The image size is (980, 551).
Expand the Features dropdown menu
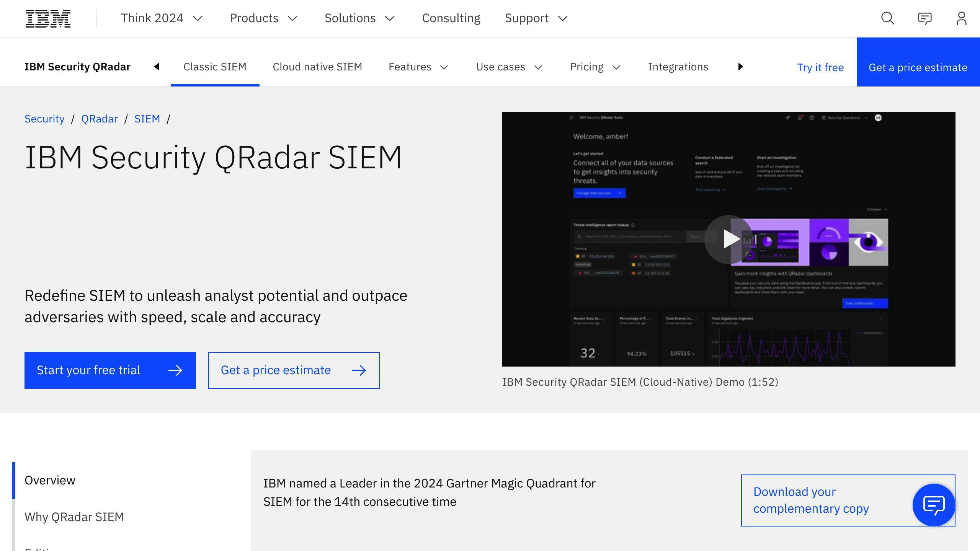(x=417, y=67)
